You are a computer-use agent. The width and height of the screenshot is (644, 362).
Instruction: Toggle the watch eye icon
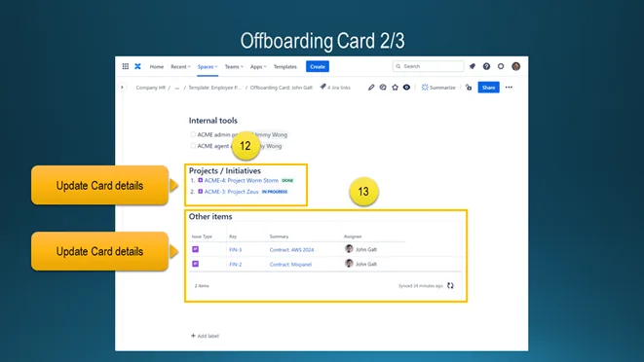pos(406,88)
